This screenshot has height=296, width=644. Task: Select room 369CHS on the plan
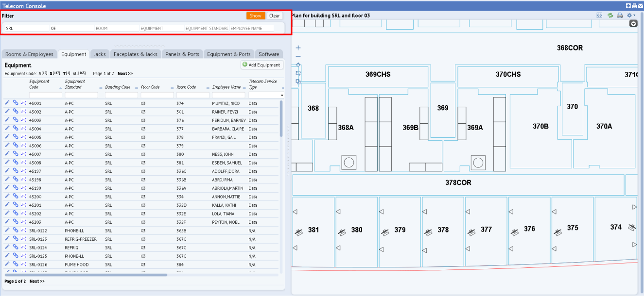378,74
